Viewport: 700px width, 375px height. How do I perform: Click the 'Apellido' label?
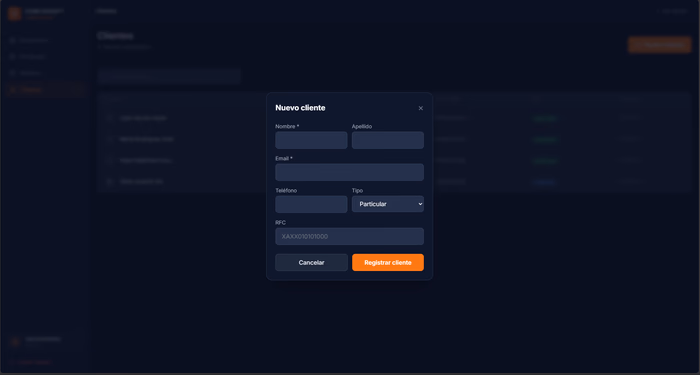point(362,126)
